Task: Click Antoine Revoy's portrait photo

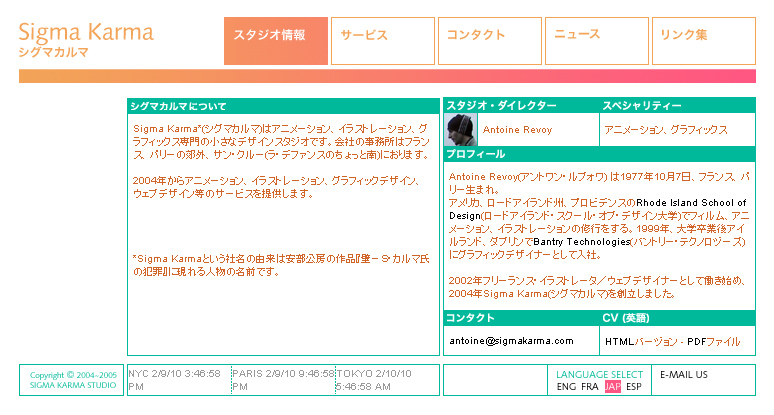Action: pos(460,129)
